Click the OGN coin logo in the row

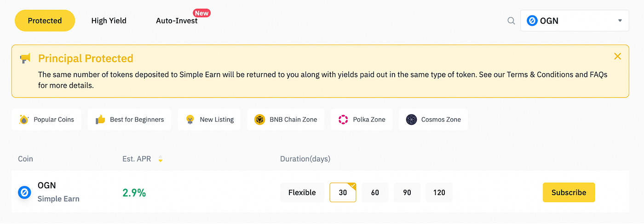24,192
